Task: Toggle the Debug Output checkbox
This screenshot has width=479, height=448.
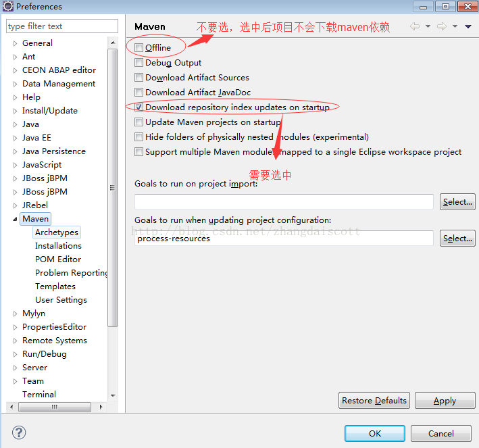Action: 138,63
